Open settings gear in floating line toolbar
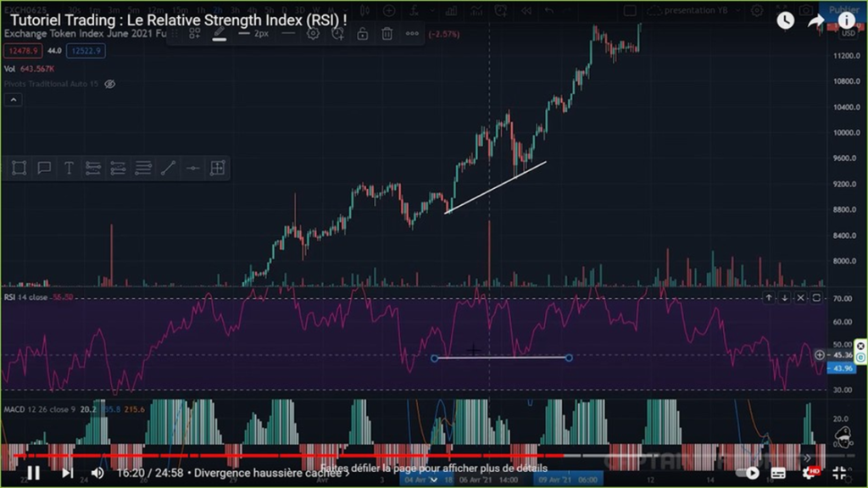This screenshot has height=488, width=868. click(313, 34)
